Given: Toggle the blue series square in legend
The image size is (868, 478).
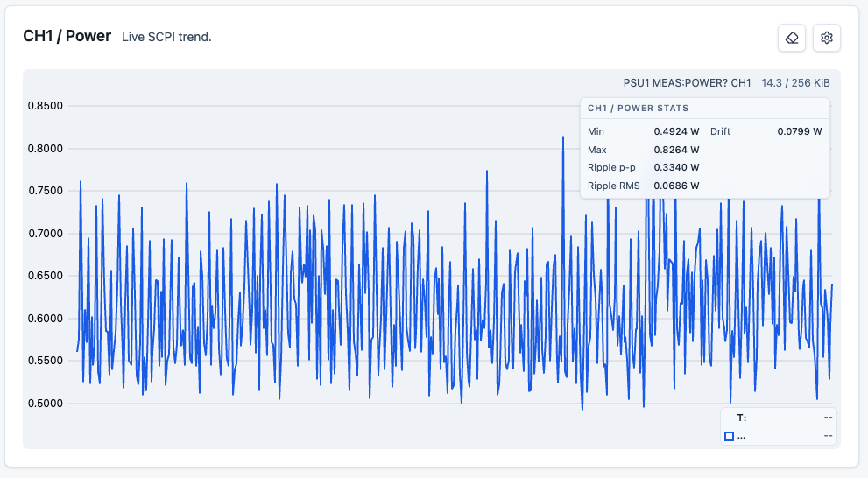Looking at the screenshot, I should (x=729, y=437).
